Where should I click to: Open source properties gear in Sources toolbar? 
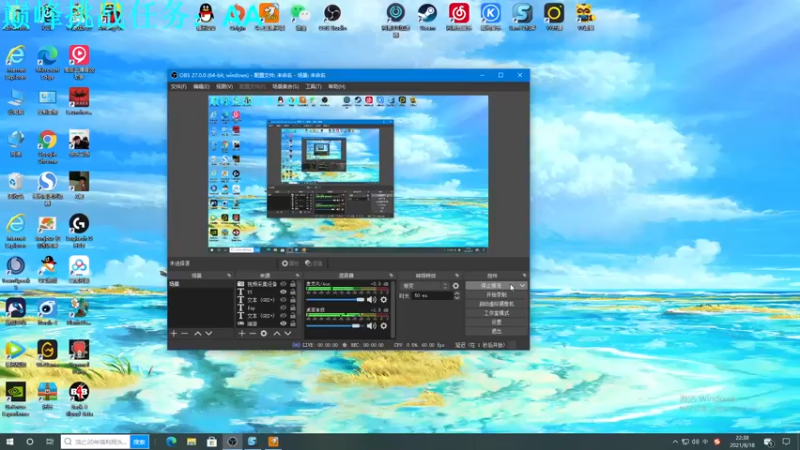coord(264,333)
